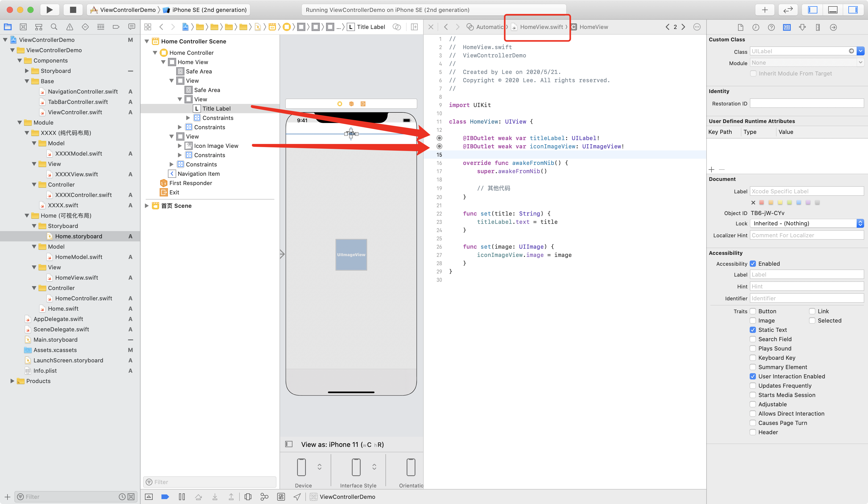Click the Library plus button
Screen dimensions: 868x504
pyautogui.click(x=765, y=10)
